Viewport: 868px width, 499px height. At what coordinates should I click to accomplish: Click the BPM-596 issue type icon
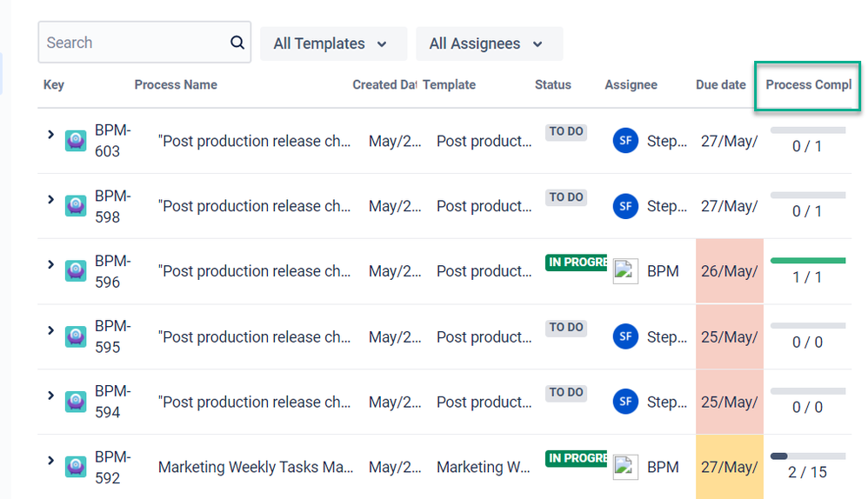tap(76, 271)
